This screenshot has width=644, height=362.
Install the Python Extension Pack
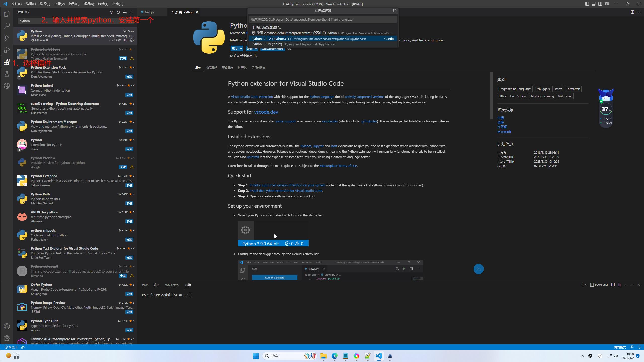pyautogui.click(x=129, y=77)
